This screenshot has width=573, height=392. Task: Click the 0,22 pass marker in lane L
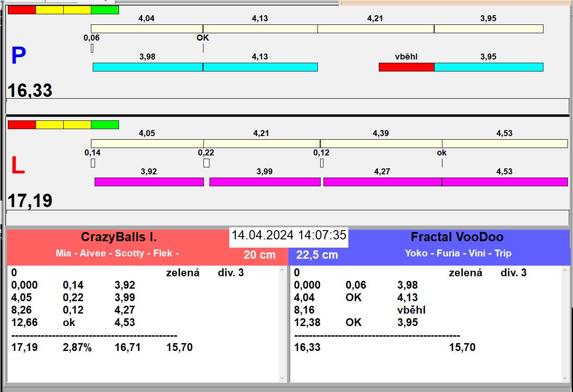[206, 163]
